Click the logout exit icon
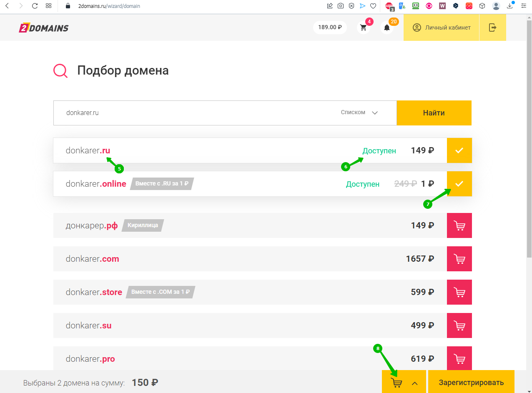The height and width of the screenshot is (393, 532). coord(493,28)
